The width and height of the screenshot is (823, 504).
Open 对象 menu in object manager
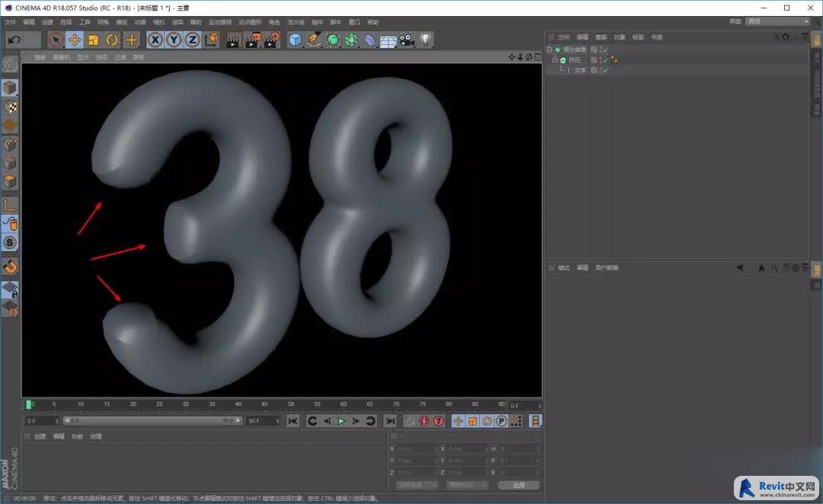(x=620, y=37)
